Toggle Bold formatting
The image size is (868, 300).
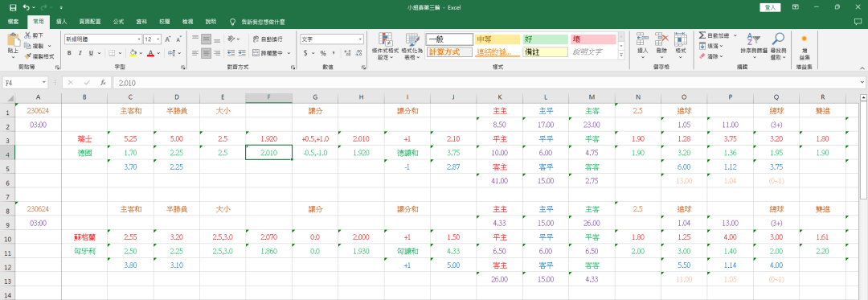69,53
